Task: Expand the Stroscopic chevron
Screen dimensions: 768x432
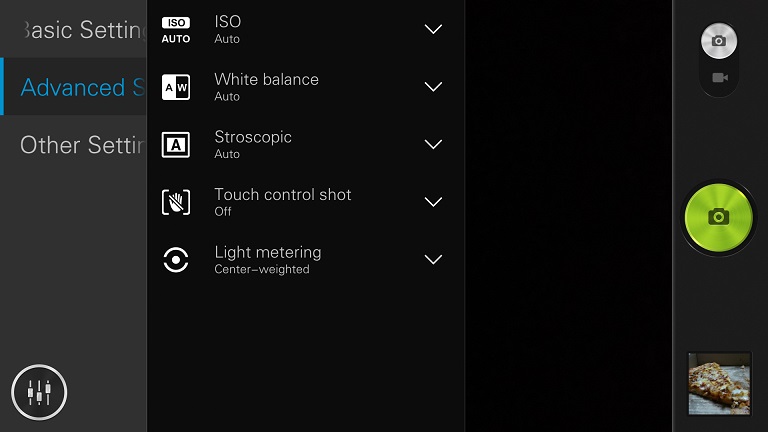Action: 433,144
